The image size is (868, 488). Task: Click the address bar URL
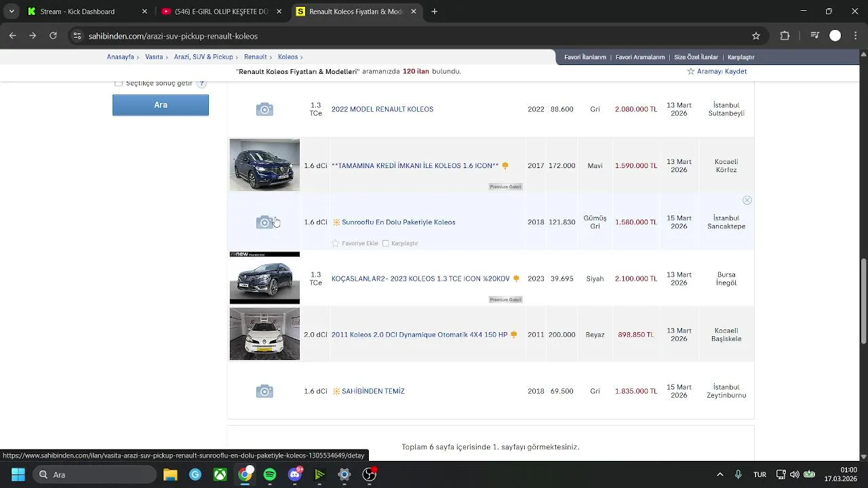tap(173, 36)
